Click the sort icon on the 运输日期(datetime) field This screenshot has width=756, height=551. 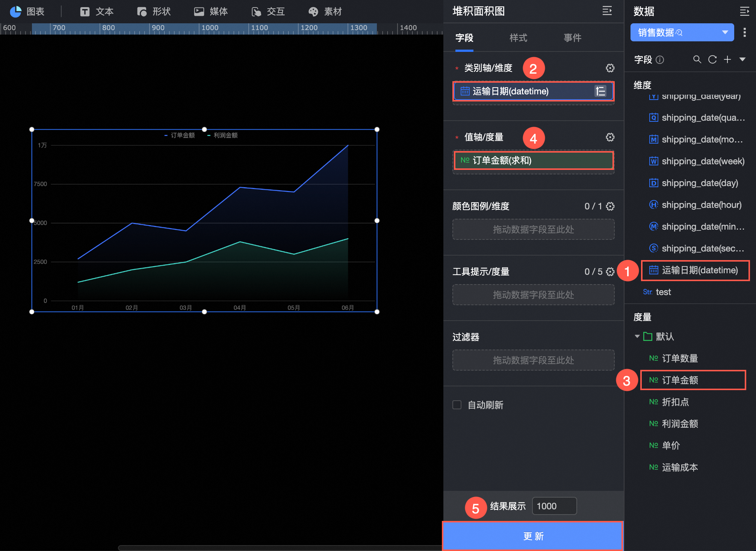[600, 91]
